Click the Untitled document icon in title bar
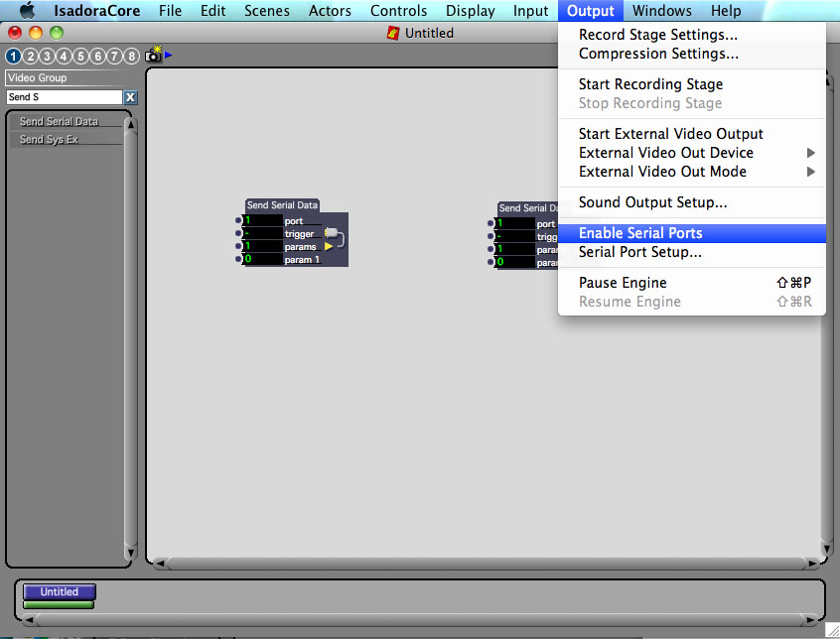Screen dimensions: 840x639 point(393,33)
